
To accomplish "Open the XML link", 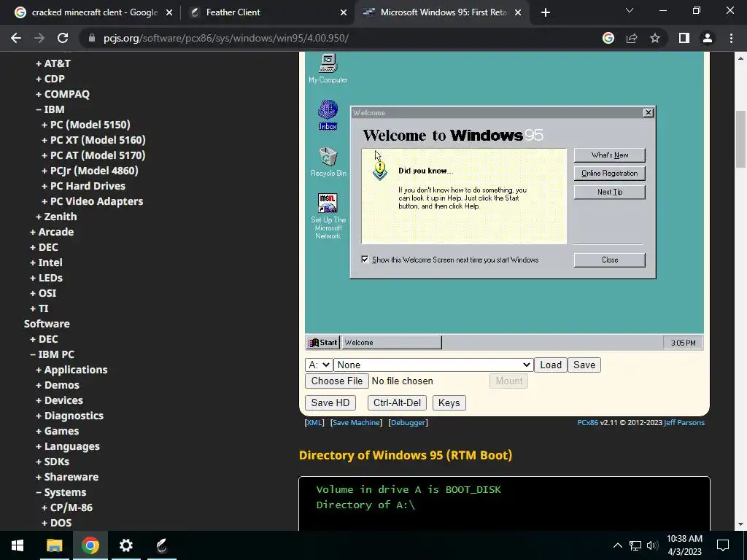I will pos(314,422).
